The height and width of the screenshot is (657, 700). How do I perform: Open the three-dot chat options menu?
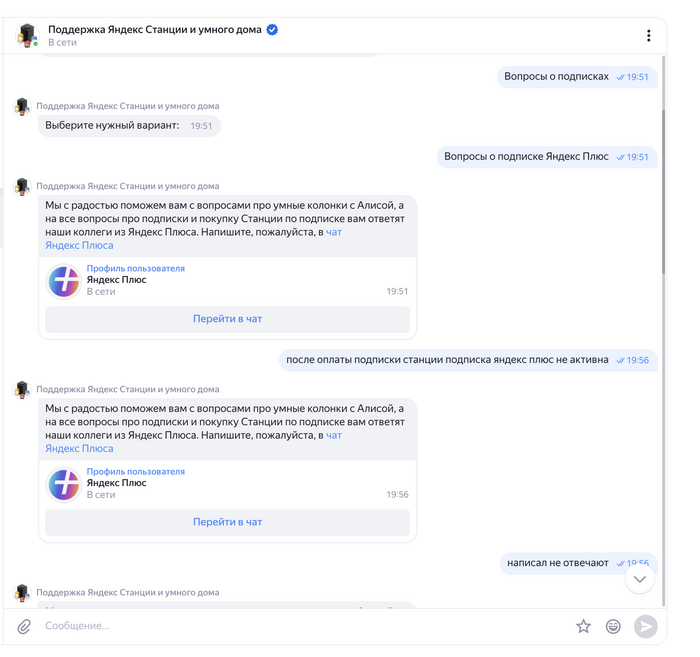click(648, 36)
